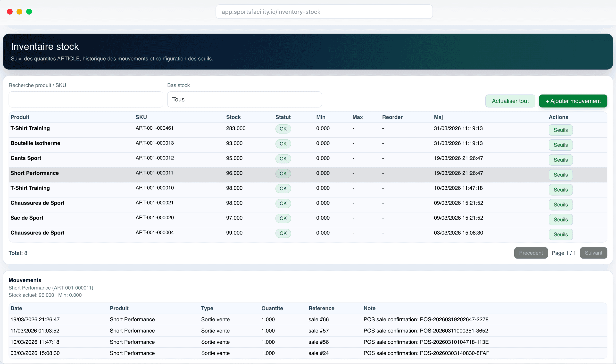Image resolution: width=616 pixels, height=364 pixels.
Task: Open Seuils for Short Performance
Action: (x=560, y=175)
